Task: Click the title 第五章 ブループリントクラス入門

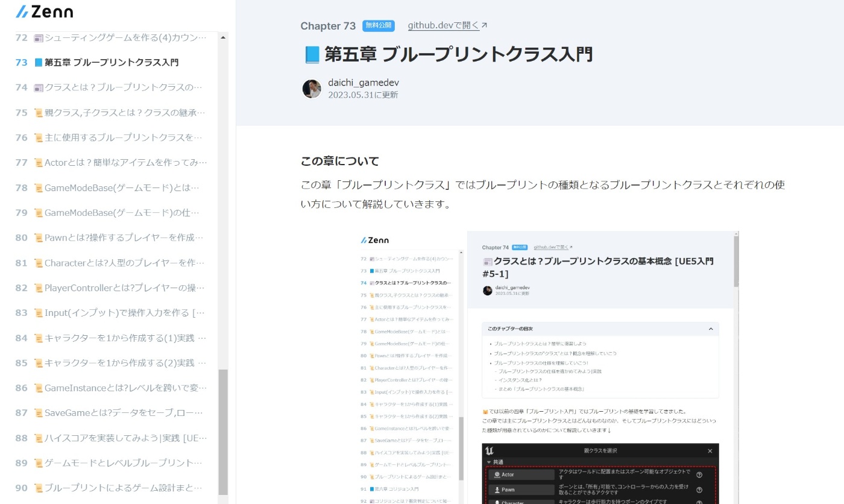Action: (459, 54)
